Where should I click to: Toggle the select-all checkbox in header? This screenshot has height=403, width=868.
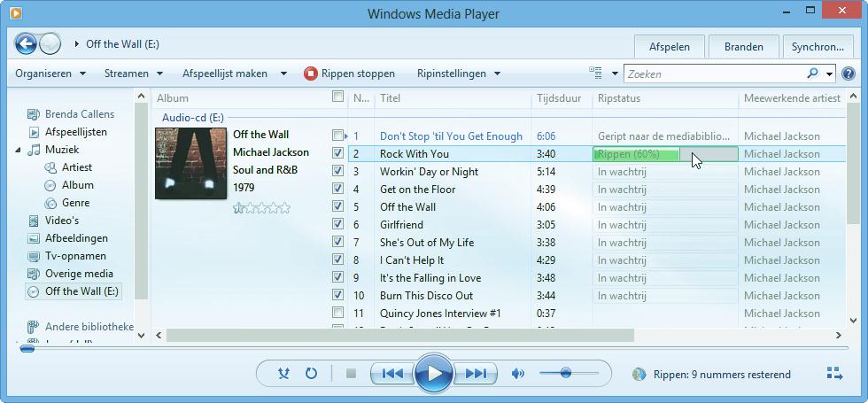click(337, 97)
